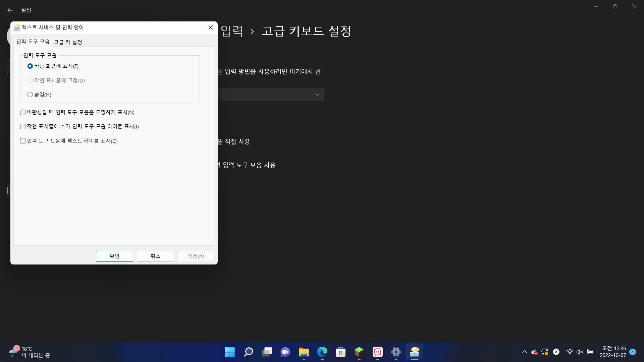Toggle 텍스트 레이블 표시(E) checkbox
Screen dimensions: 644x362
pos(23,141)
